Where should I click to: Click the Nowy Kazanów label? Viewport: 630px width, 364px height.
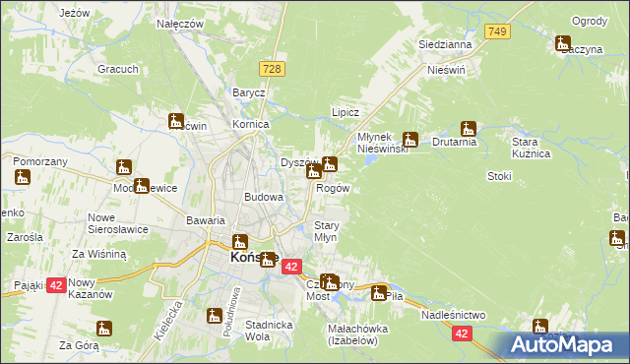tap(90, 288)
